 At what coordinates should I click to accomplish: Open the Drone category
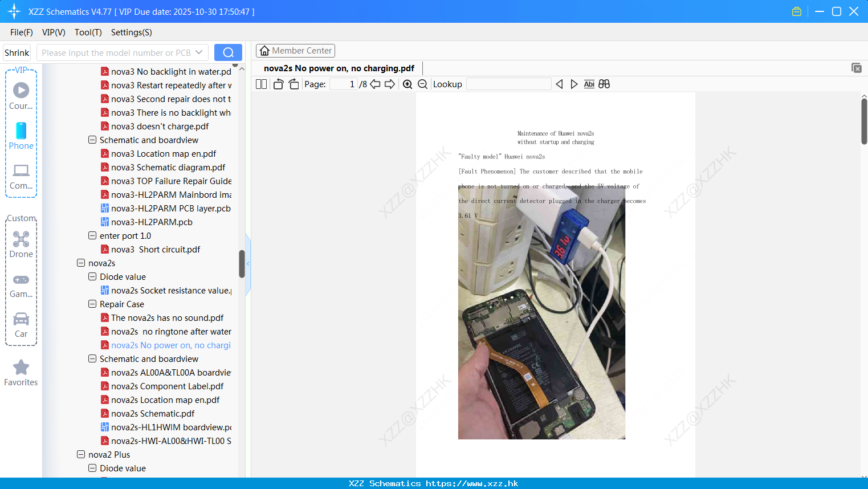coord(21,244)
